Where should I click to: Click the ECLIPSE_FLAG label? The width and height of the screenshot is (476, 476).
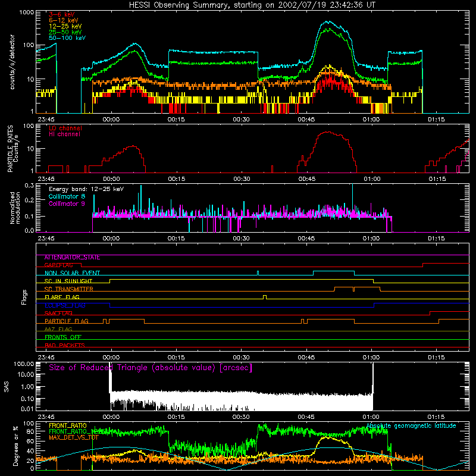pyautogui.click(x=65, y=305)
